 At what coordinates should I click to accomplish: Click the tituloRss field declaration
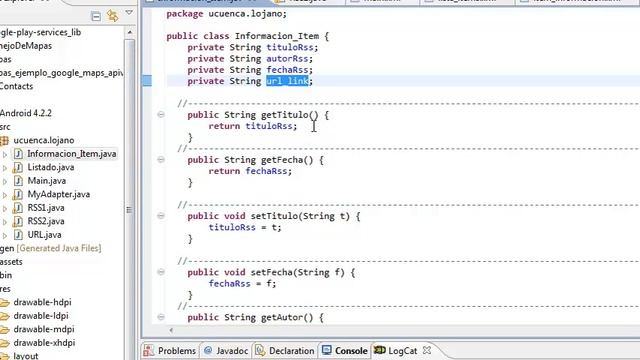pyautogui.click(x=290, y=47)
